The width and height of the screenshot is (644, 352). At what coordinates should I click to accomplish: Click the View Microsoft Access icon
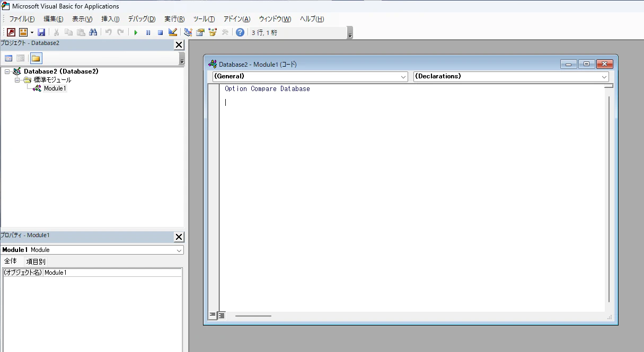11,32
